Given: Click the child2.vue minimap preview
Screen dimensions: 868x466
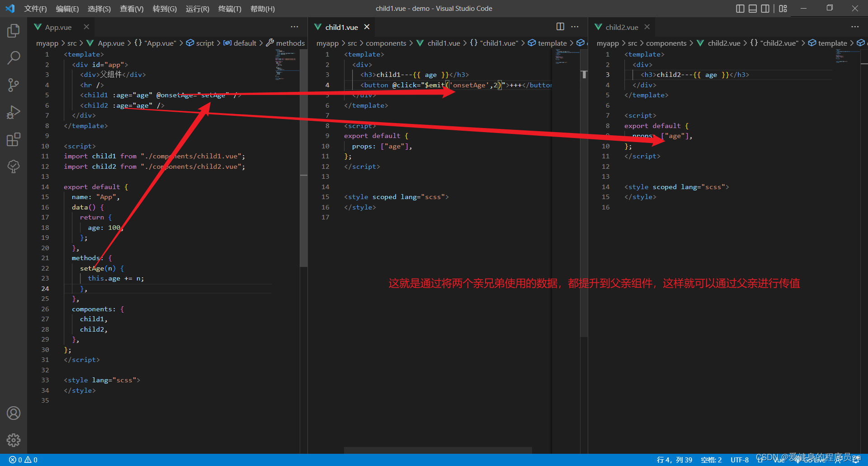Looking at the screenshot, I should (847, 56).
